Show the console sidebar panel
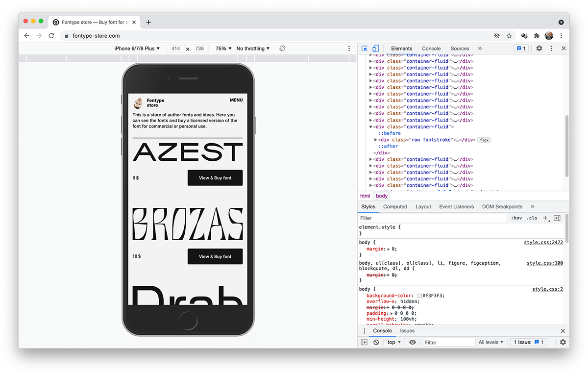The height and width of the screenshot is (375, 588). (364, 342)
